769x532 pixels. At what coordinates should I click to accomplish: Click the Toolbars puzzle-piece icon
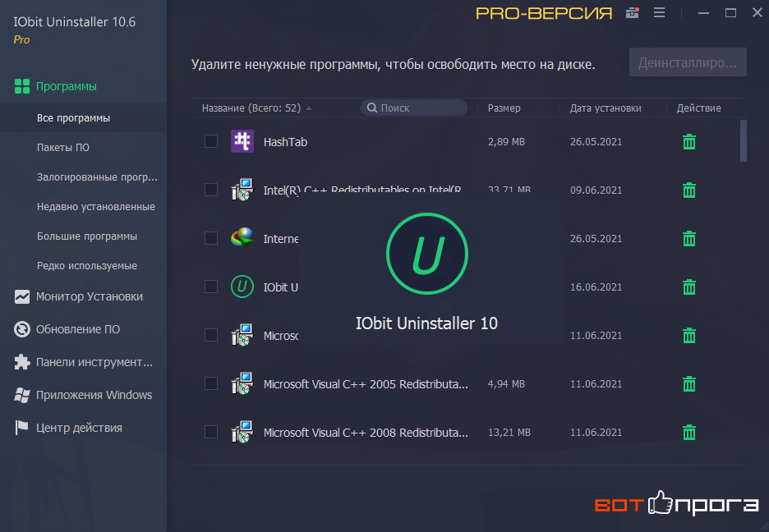click(22, 362)
